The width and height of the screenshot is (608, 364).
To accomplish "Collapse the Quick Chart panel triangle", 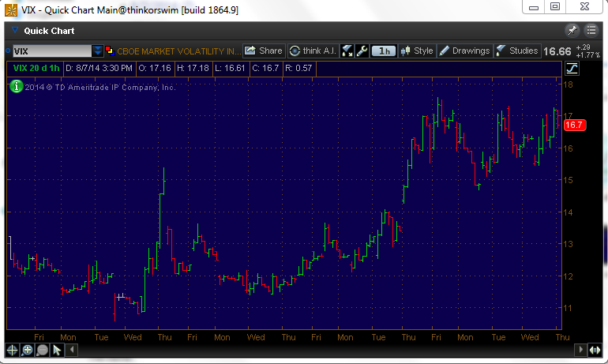I will 15,30.
